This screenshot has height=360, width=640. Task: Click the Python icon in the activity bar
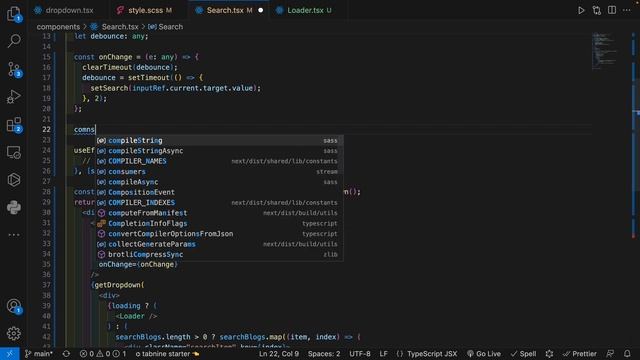(x=14, y=207)
